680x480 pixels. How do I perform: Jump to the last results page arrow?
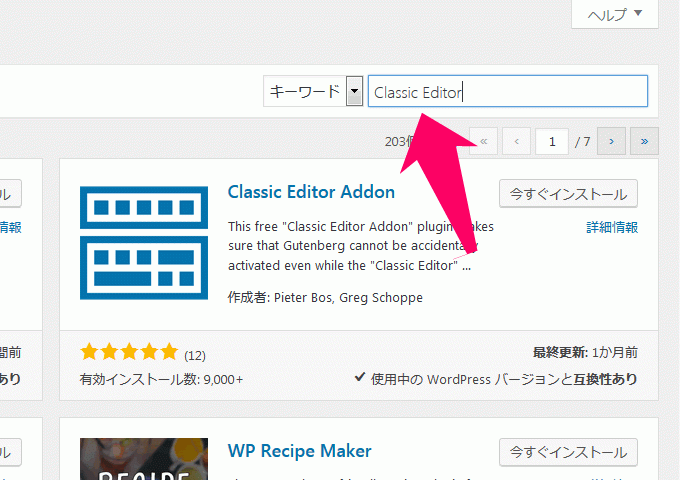click(x=644, y=141)
